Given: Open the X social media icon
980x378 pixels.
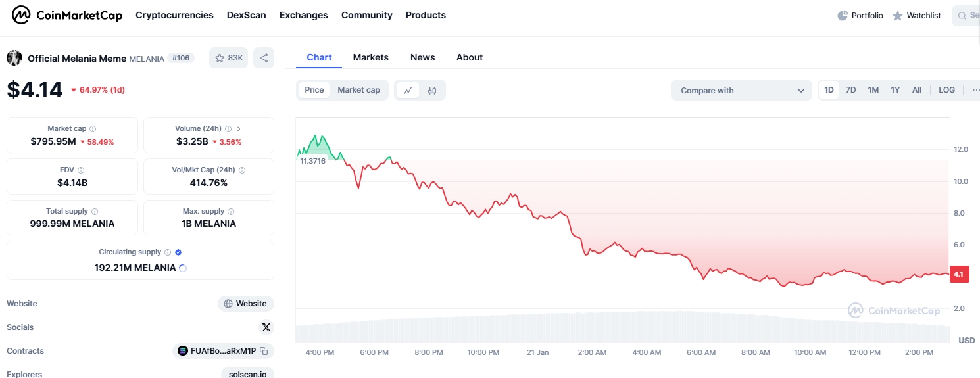Looking at the screenshot, I should [x=266, y=327].
